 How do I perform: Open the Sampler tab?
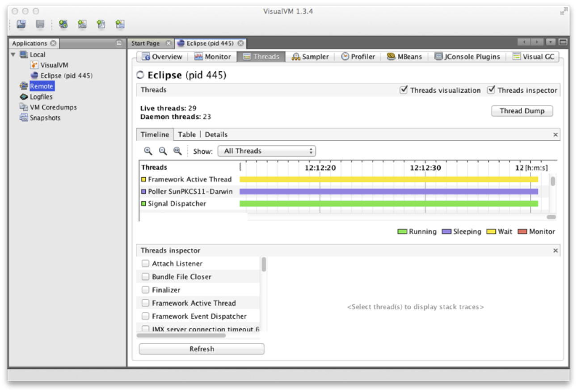(310, 57)
